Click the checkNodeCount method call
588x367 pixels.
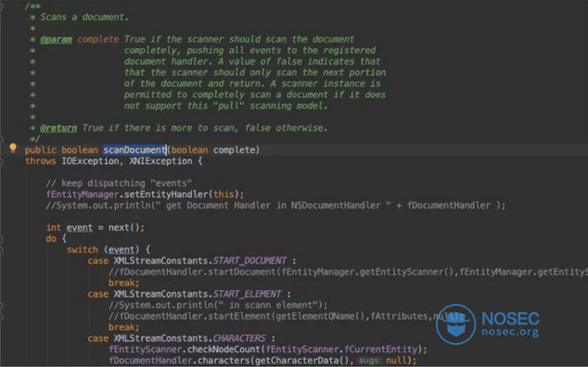tap(224, 349)
